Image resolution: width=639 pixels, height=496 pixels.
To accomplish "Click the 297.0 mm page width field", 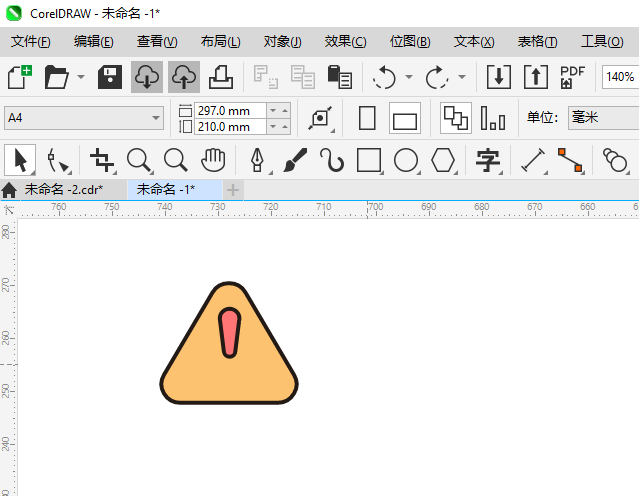I will [x=231, y=110].
